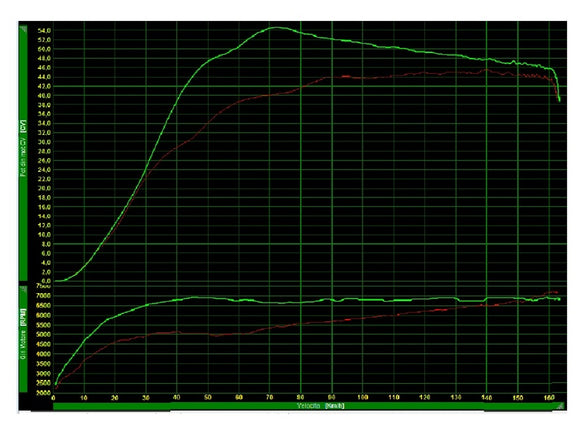Click the '6500' tick label on RPM axis

click(44, 306)
